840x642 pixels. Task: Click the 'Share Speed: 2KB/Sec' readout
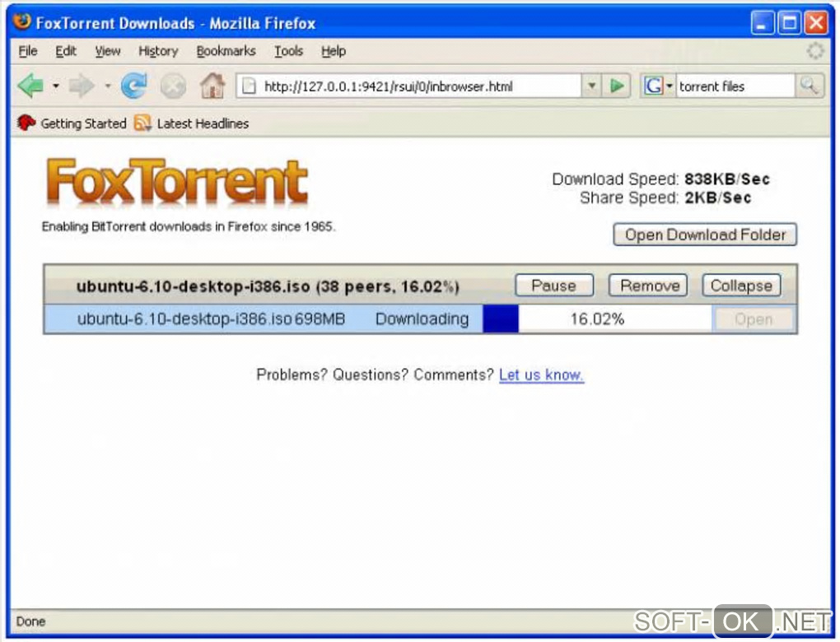[665, 198]
